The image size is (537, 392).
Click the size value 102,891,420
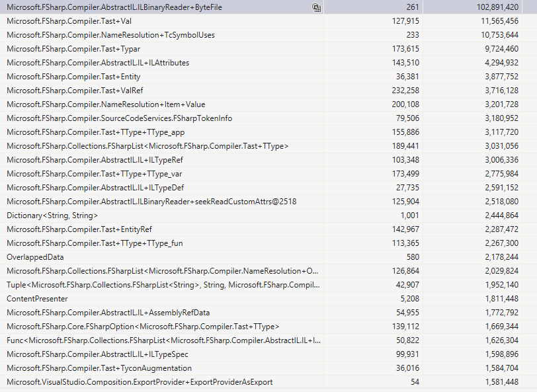pos(497,7)
